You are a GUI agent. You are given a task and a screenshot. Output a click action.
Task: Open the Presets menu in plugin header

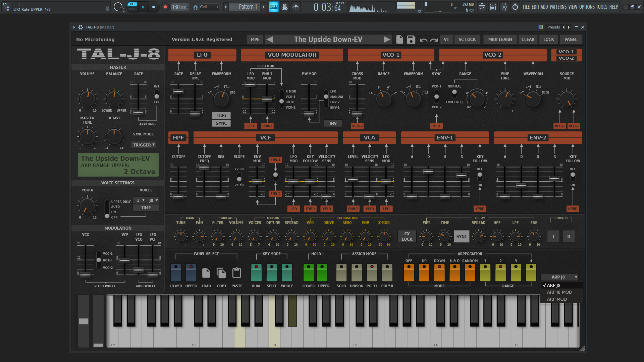(553, 27)
